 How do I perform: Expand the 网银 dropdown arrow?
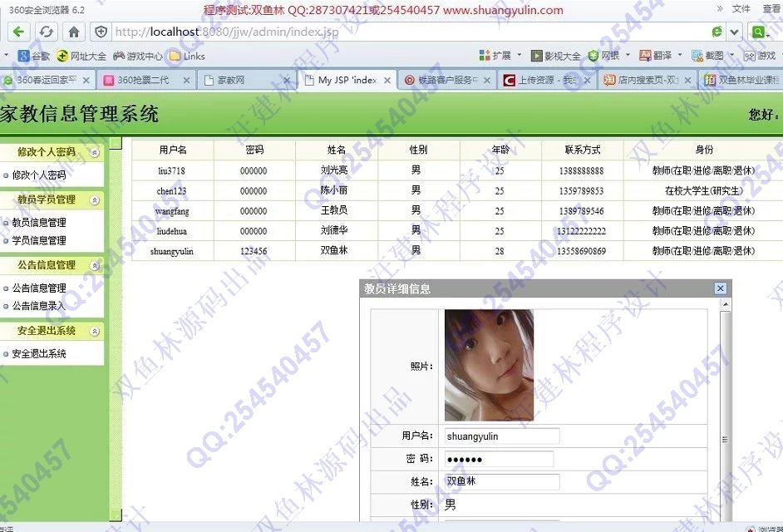click(x=628, y=55)
